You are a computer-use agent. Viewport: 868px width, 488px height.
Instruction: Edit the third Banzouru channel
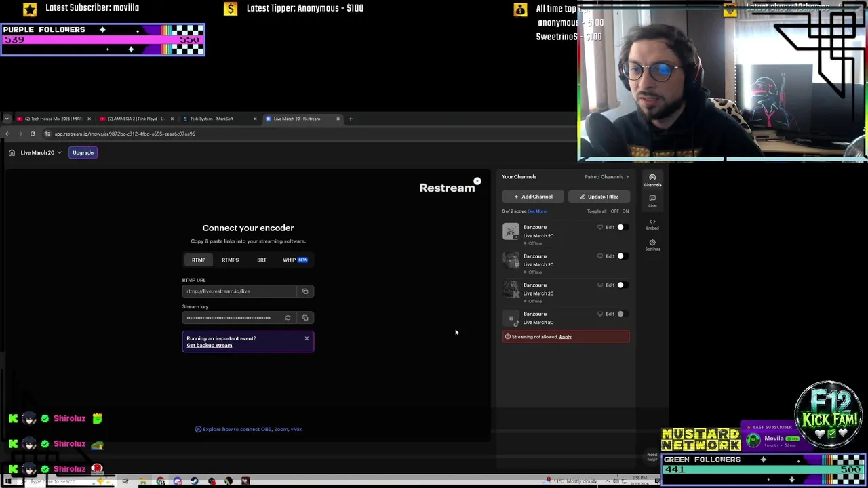pyautogui.click(x=610, y=285)
